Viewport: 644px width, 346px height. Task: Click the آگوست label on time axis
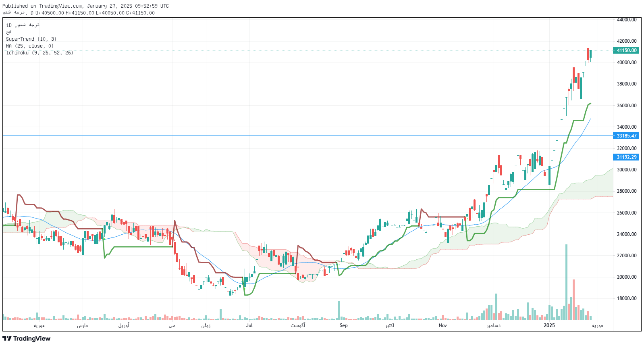tap(298, 325)
